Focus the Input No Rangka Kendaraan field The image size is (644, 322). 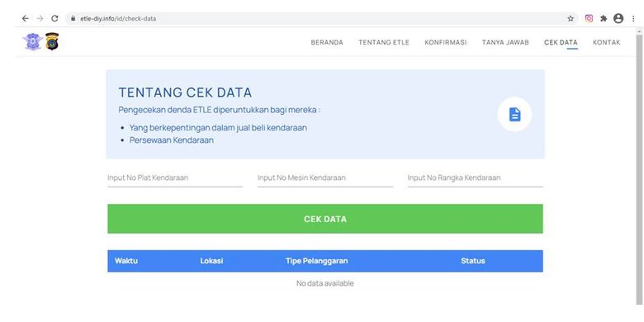click(x=476, y=178)
